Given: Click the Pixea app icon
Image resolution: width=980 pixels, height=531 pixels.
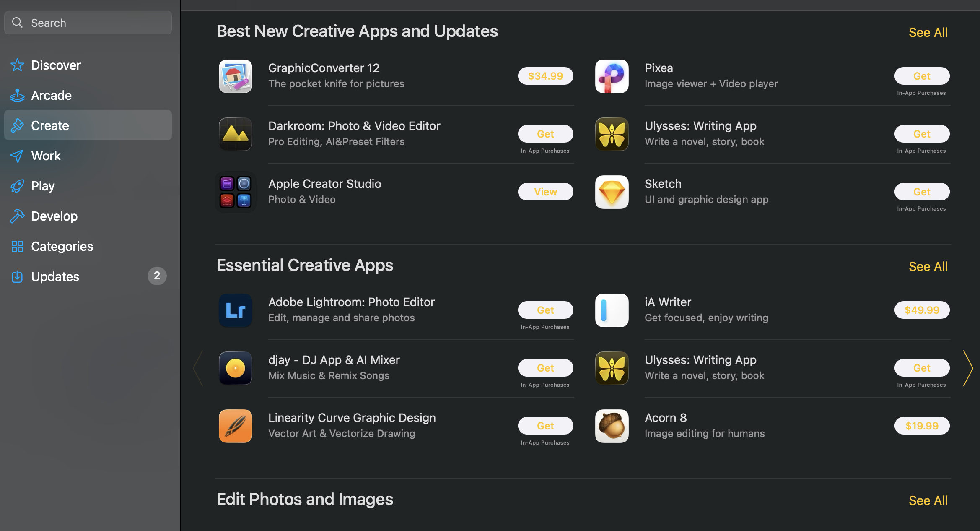Looking at the screenshot, I should click(x=612, y=76).
